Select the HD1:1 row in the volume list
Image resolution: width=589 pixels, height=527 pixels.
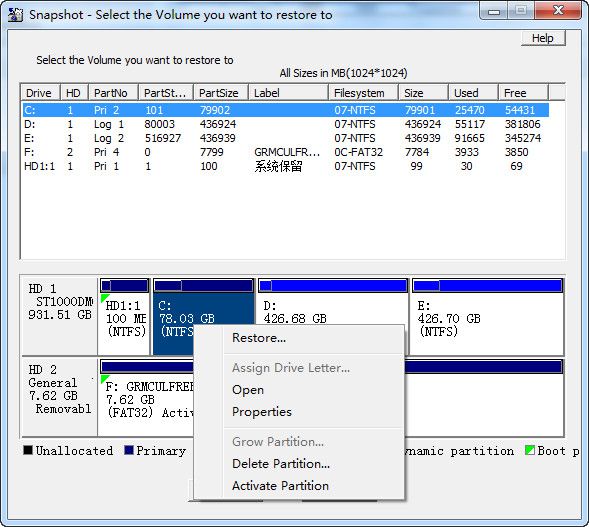tap(285, 166)
